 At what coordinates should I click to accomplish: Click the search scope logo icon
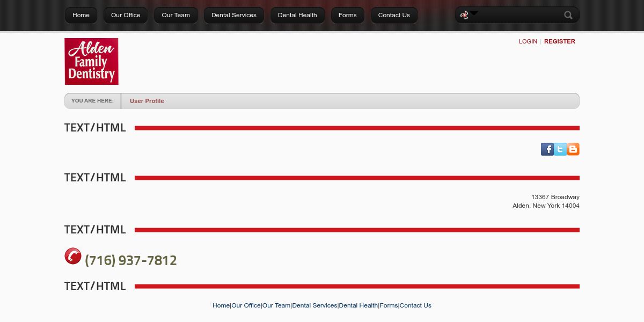coord(464,15)
